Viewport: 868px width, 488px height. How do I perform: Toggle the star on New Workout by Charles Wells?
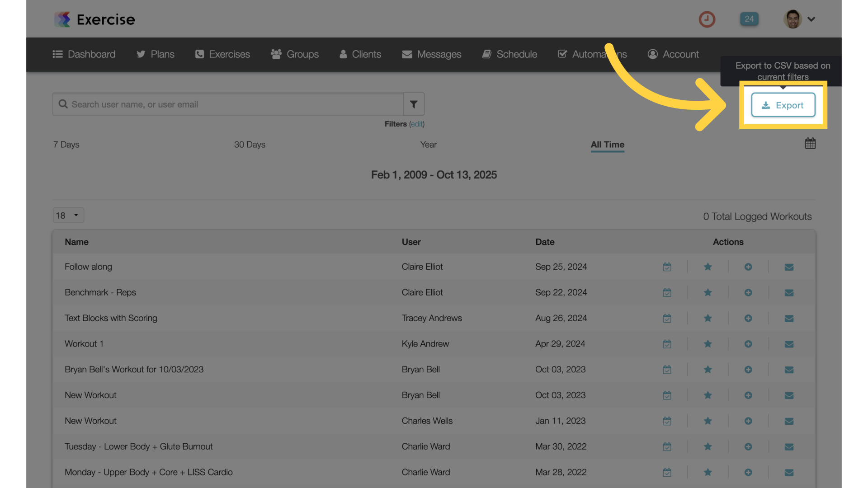click(x=708, y=421)
